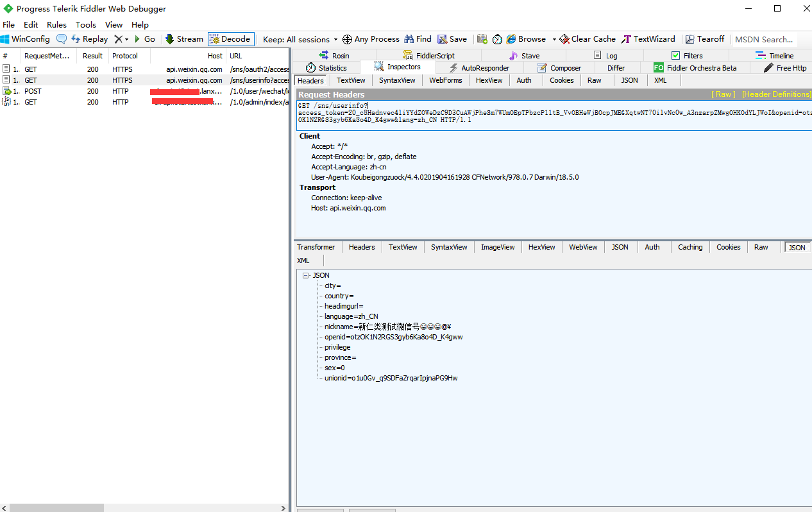Select the unionid JSON tree node
This screenshot has width=812, height=512.
tap(391, 378)
